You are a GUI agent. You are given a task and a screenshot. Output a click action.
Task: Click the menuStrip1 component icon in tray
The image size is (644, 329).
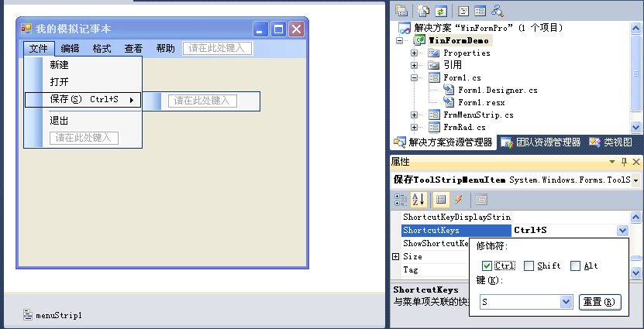click(28, 315)
